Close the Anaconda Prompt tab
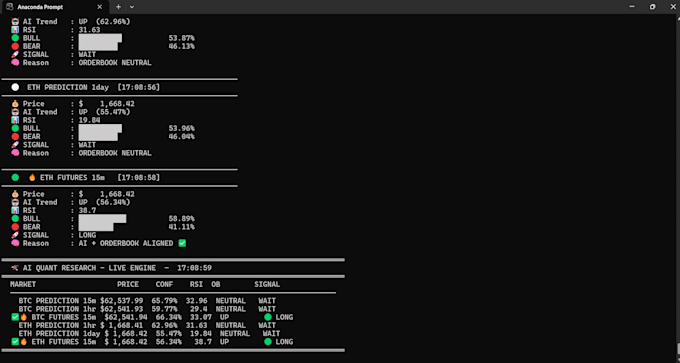 [99, 7]
